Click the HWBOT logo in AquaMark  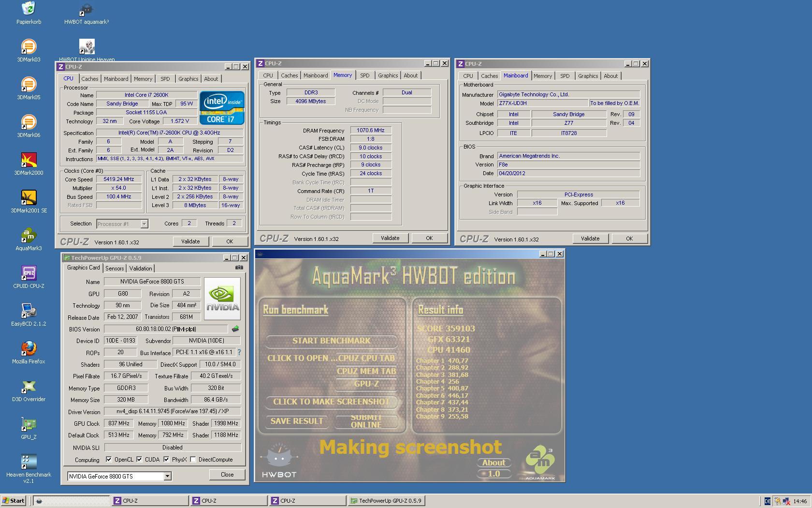(x=279, y=460)
